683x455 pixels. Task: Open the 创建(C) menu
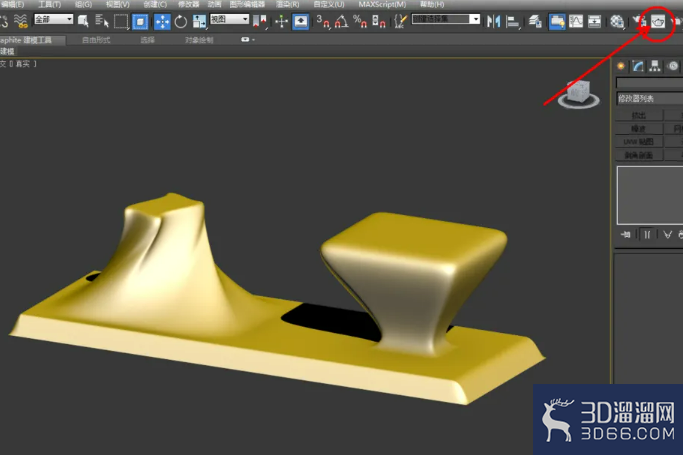pos(155,4)
